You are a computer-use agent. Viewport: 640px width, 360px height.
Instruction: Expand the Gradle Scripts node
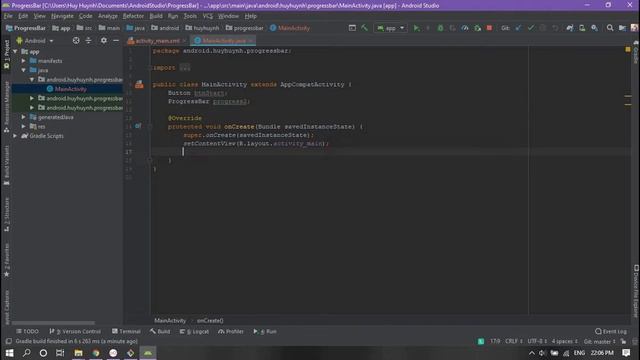point(15,136)
